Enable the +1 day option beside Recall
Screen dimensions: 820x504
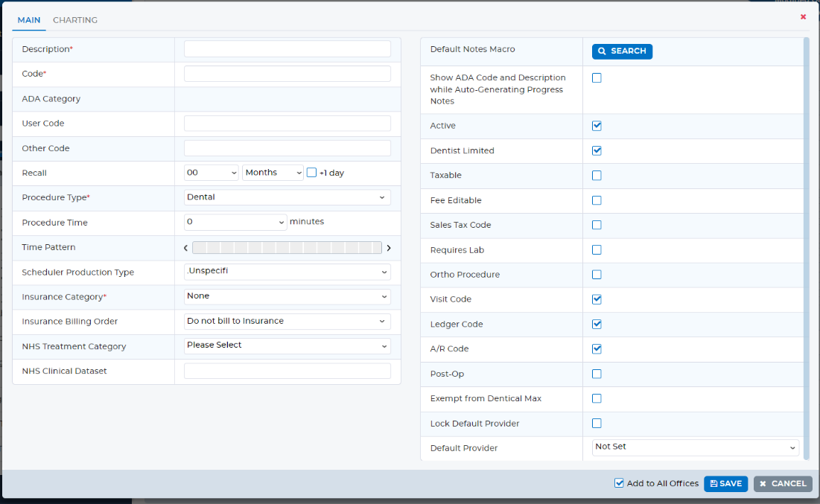(311, 173)
